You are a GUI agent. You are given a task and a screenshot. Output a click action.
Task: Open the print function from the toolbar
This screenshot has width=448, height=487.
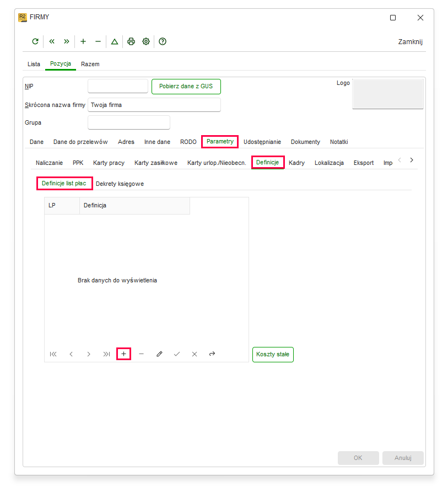pos(131,41)
